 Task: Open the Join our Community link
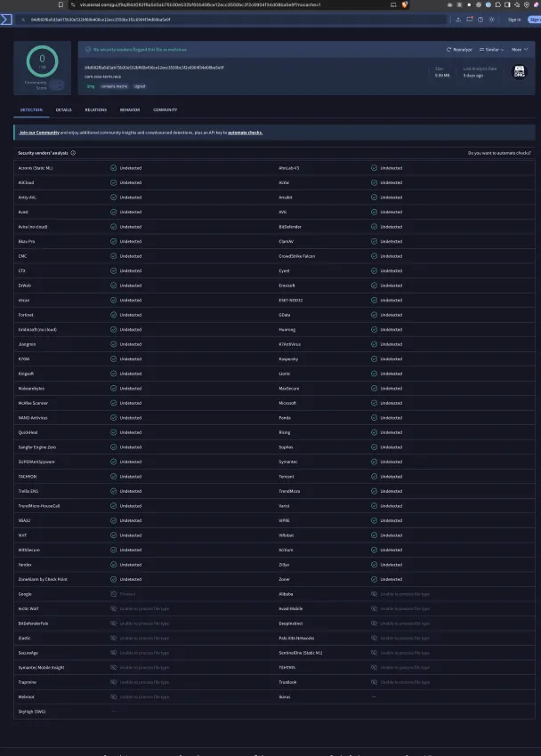(39, 133)
